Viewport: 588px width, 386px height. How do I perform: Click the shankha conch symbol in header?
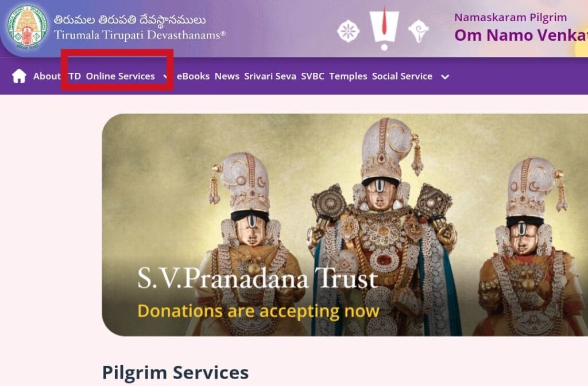(418, 31)
